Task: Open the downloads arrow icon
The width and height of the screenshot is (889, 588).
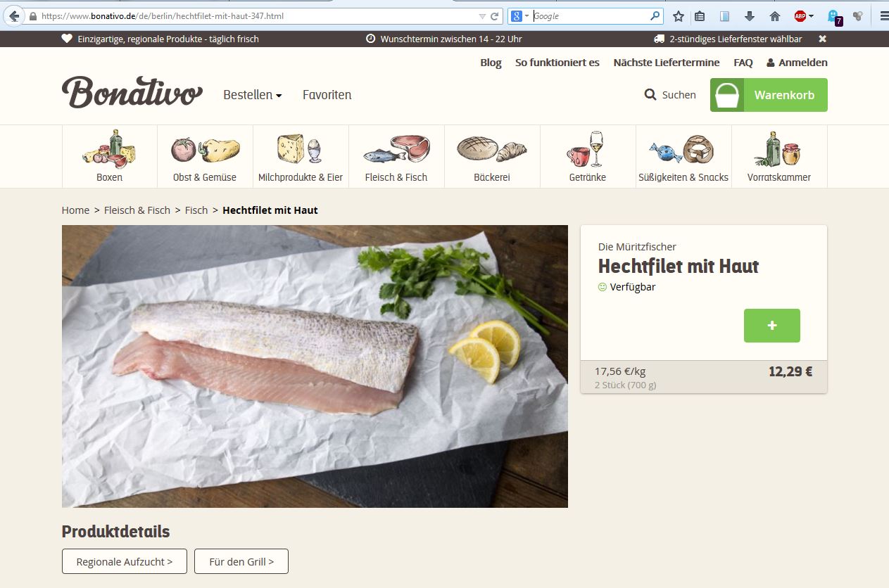Action: 750,15
